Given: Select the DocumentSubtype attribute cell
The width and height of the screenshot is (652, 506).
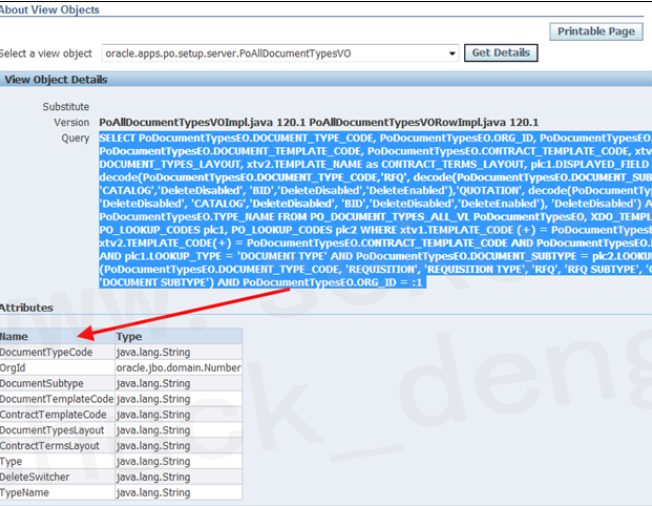Looking at the screenshot, I should point(57,383).
